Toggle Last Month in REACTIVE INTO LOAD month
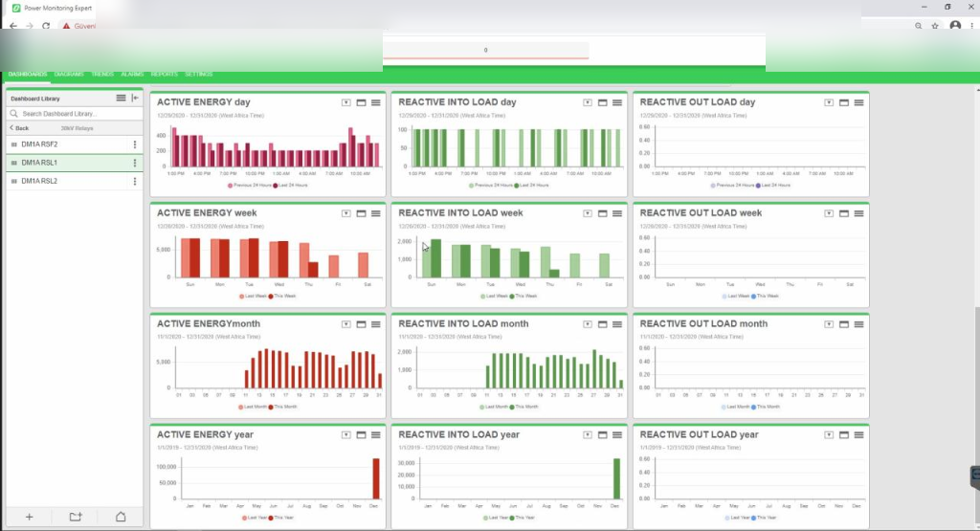Image resolution: width=980 pixels, height=531 pixels. point(494,407)
